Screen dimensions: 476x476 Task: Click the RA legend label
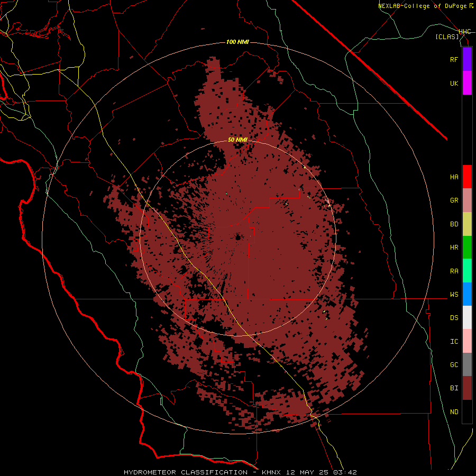454,271
